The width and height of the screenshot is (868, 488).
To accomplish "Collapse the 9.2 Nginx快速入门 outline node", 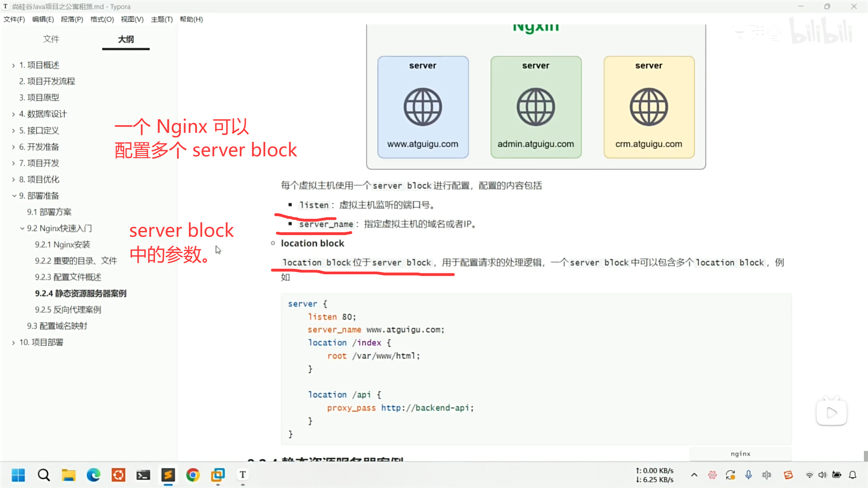I will [22, 228].
